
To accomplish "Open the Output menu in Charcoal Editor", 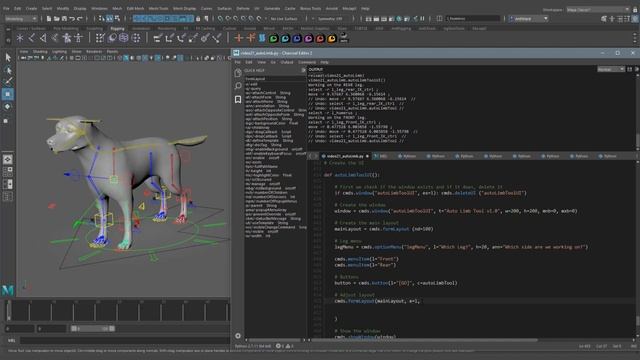I will coord(287,62).
